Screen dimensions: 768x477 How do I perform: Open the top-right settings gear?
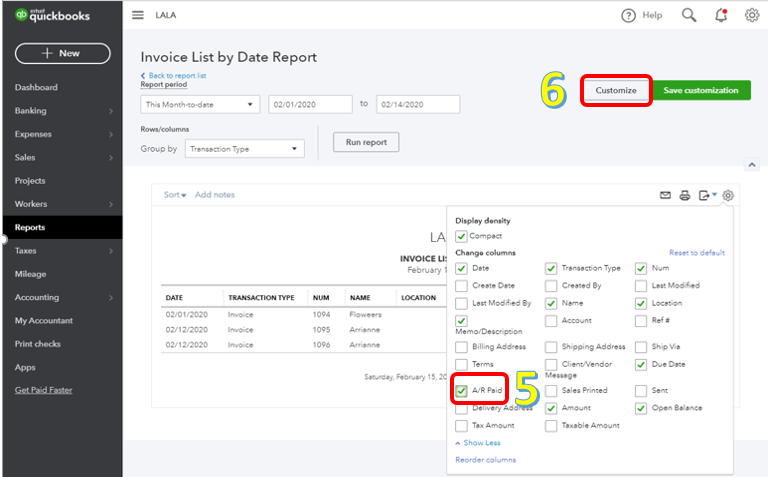click(x=752, y=15)
